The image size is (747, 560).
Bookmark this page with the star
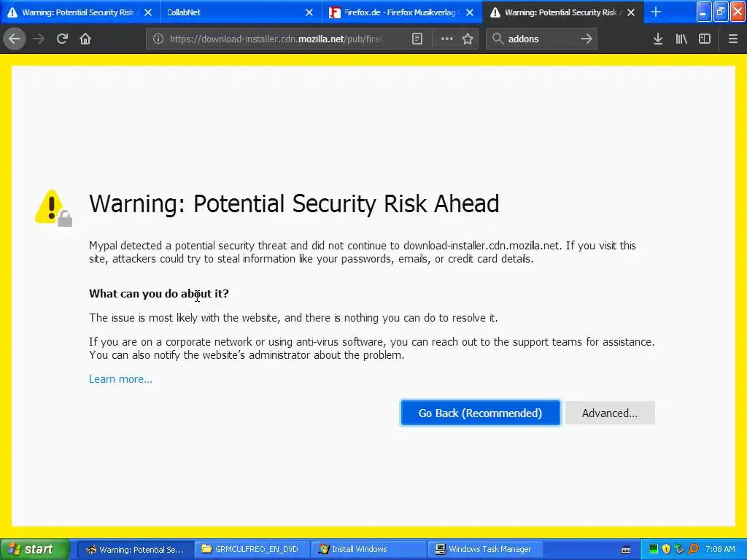click(x=468, y=39)
